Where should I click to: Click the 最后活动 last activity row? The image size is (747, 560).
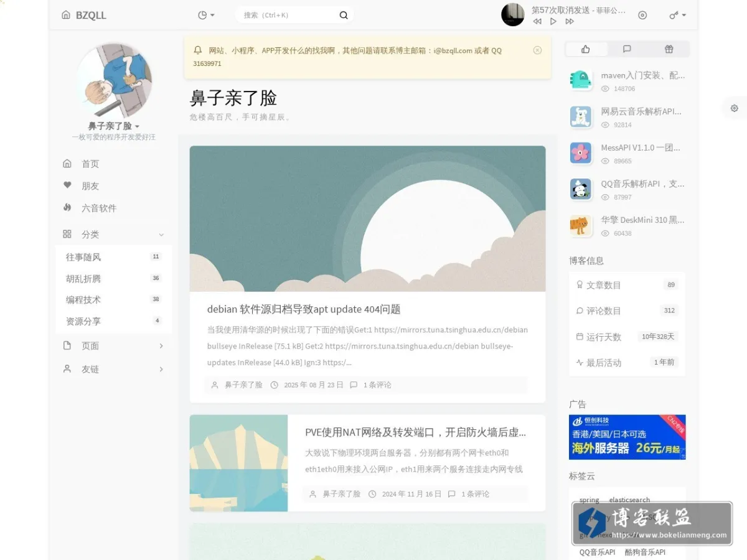627,362
